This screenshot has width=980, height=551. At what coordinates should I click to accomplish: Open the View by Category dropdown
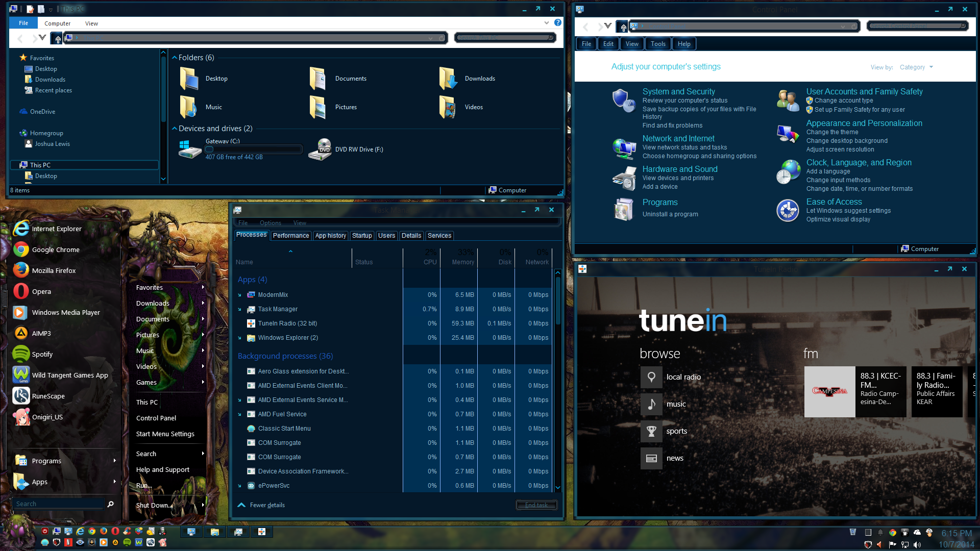point(916,67)
